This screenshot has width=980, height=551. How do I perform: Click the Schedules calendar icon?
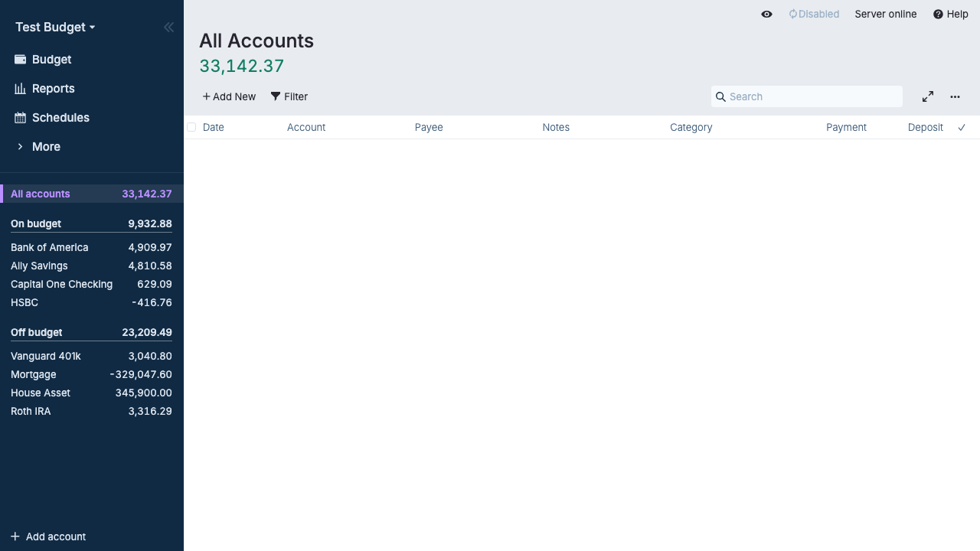point(21,117)
